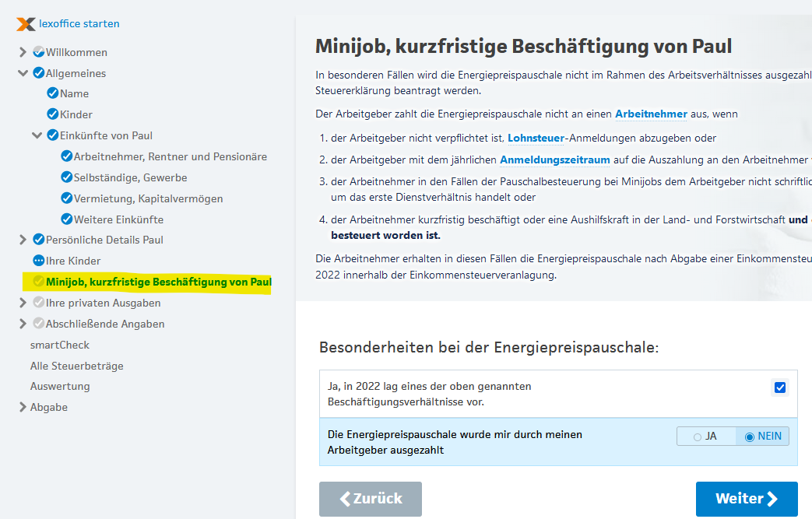812x519 pixels.
Task: Click the checkmark icon next to Kinder
Action: click(x=52, y=114)
